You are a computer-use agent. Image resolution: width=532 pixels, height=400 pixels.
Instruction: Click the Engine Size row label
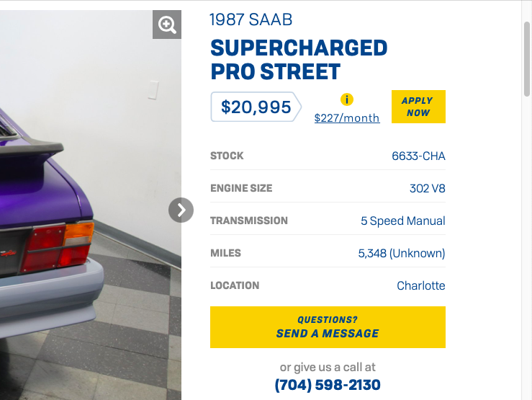[x=241, y=188]
